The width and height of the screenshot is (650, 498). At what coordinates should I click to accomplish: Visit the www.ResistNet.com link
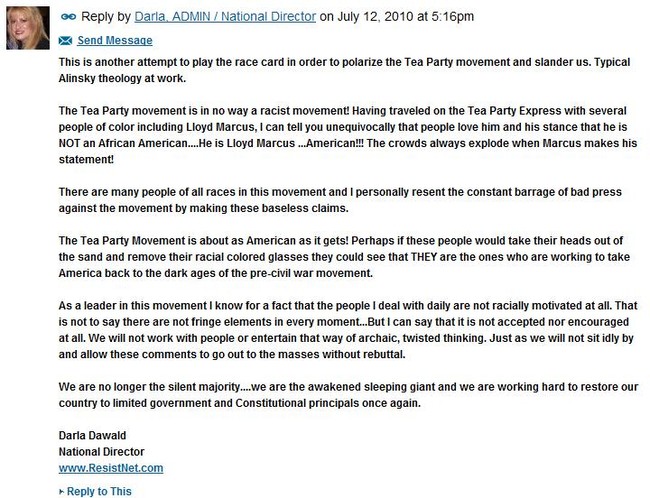click(x=111, y=468)
